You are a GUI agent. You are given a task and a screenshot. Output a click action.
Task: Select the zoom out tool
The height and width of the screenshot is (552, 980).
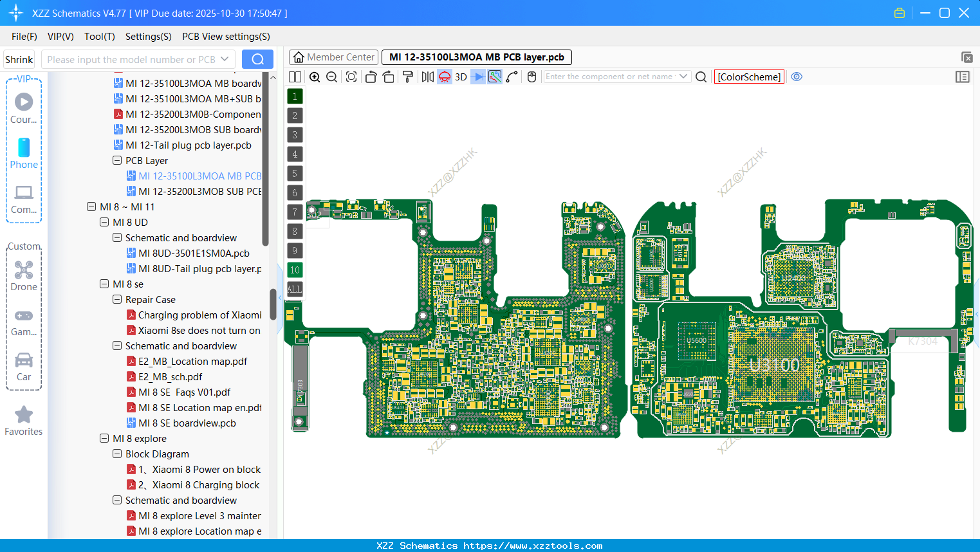[x=331, y=77]
